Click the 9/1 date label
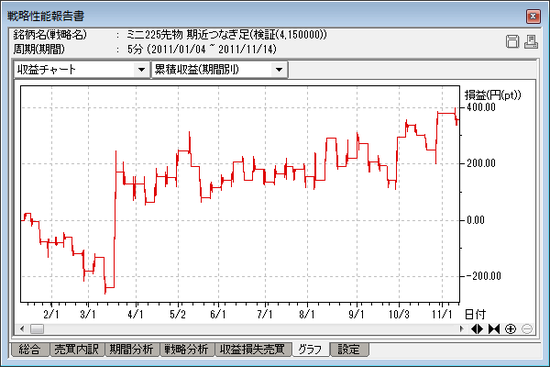550x367 pixels. tap(356, 314)
